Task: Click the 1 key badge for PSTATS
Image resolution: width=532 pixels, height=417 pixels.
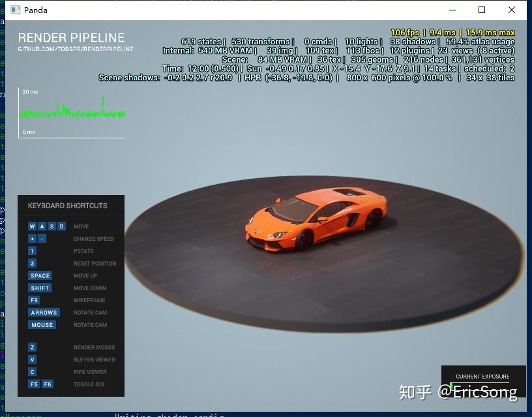Action: [x=32, y=251]
